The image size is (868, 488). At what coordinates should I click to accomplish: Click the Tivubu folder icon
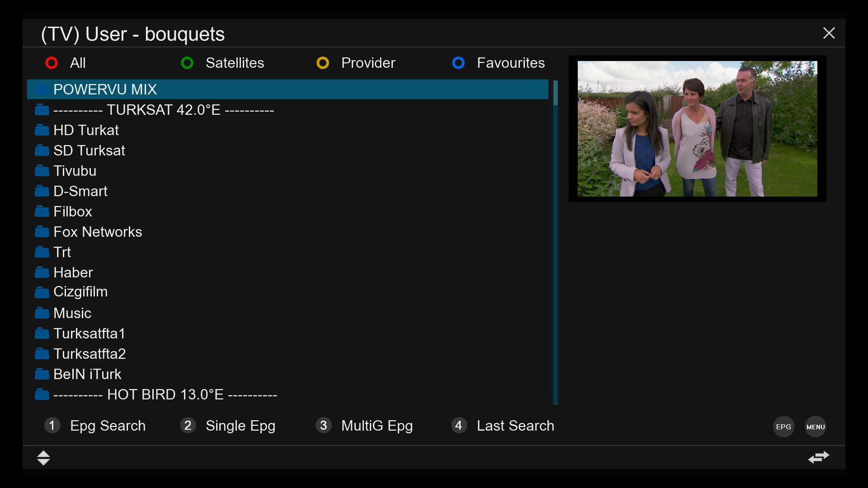click(x=42, y=171)
